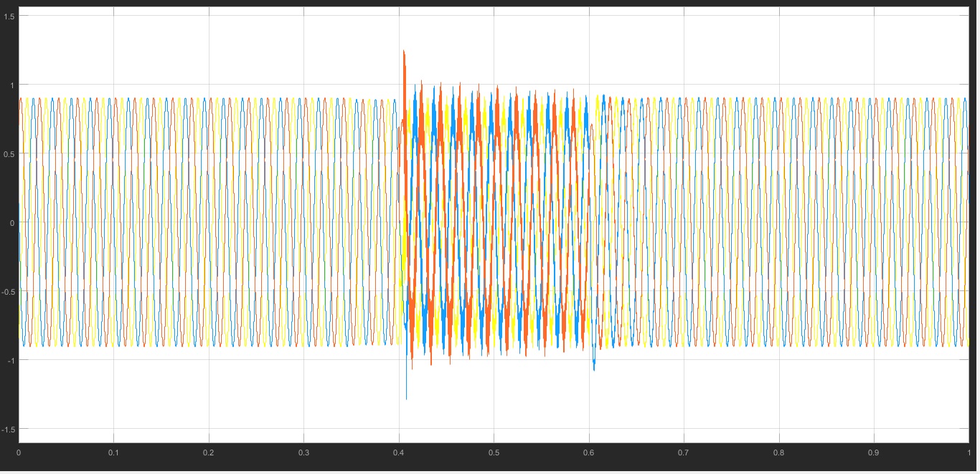Click the 0.5 x-axis tick label
980x474 pixels.
(494, 453)
